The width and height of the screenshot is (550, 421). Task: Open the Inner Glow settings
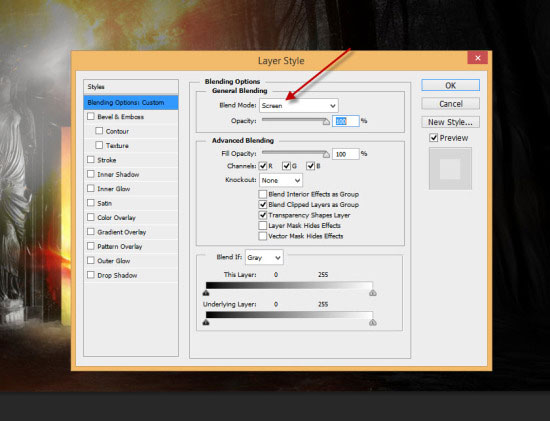114,189
